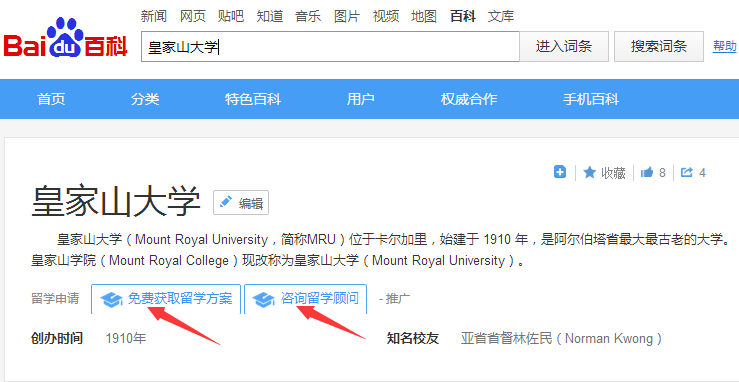
Task: Open the 新闻 link in top navigation
Action: point(154,16)
